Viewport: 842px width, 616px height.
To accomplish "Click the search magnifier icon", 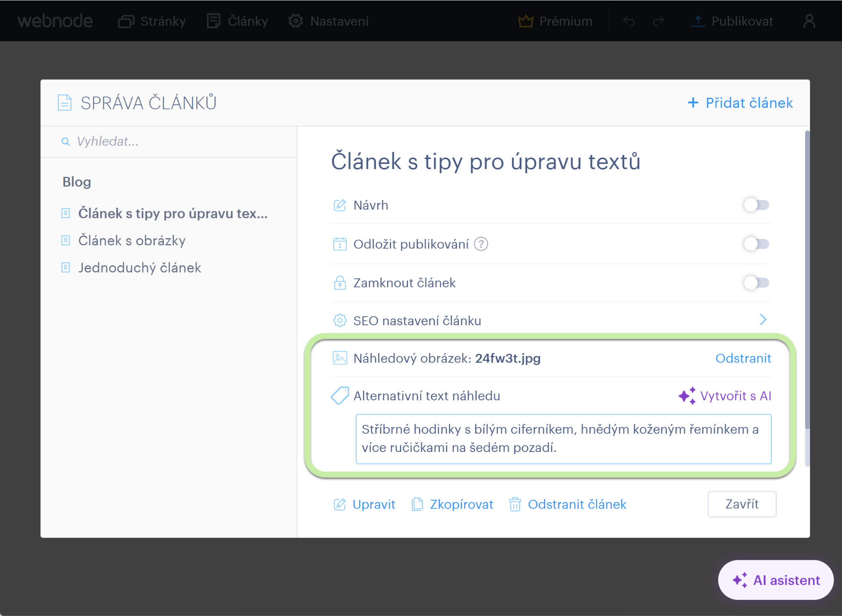I will point(65,142).
